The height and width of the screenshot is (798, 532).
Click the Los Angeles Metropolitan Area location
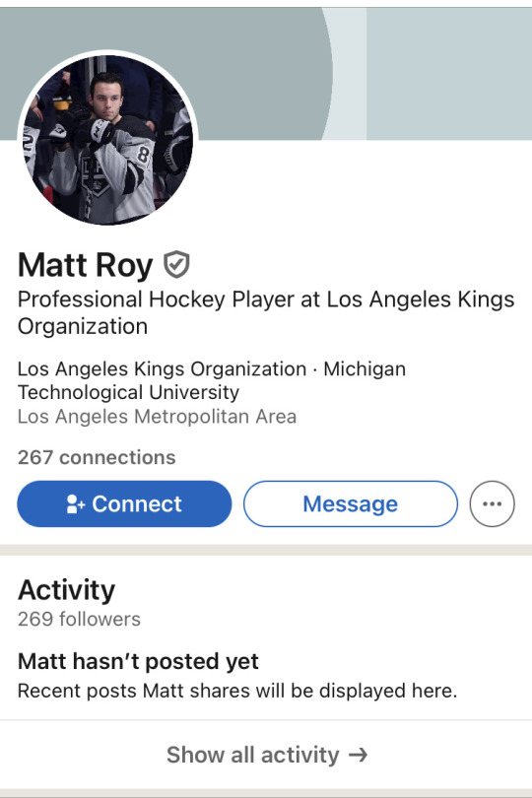[157, 417]
